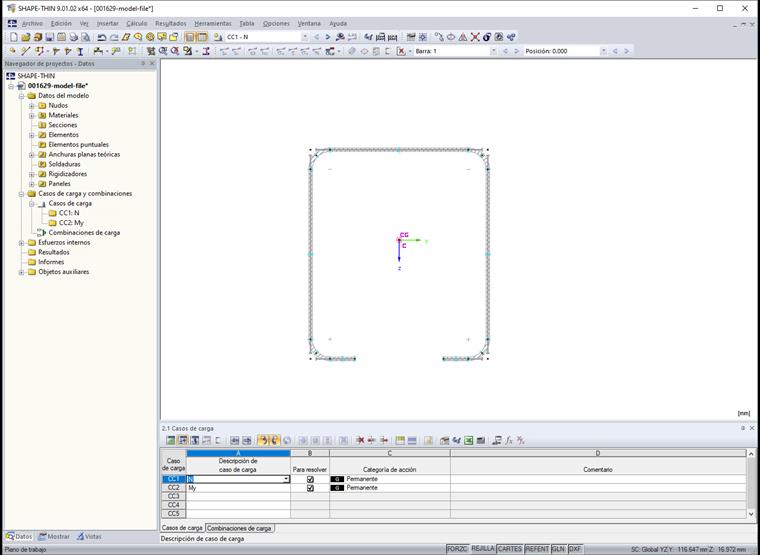Click the Print icon in main toolbar

[x=73, y=37]
